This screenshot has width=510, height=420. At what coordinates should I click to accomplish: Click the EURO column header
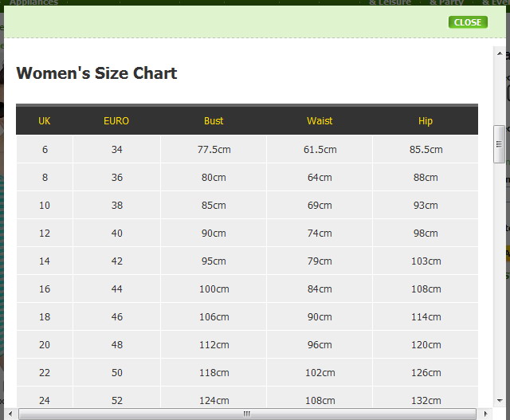click(116, 121)
